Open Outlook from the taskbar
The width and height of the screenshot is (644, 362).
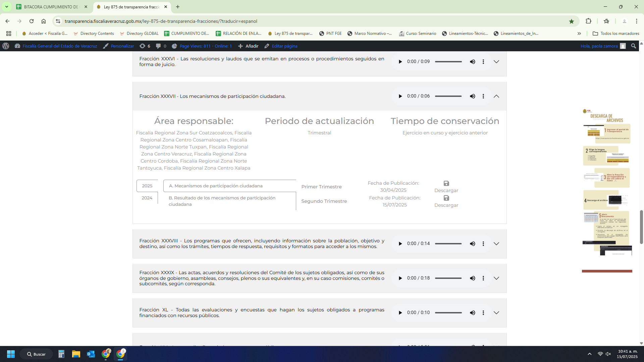tap(91, 354)
